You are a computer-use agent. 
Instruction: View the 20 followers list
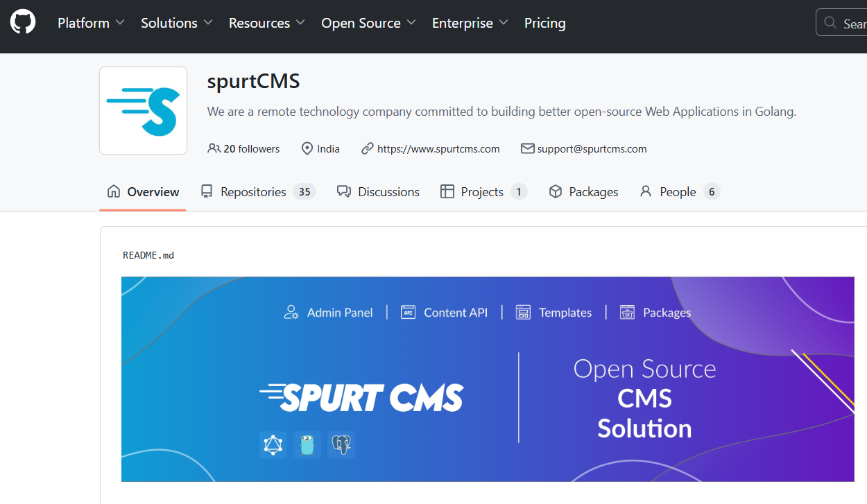(x=251, y=148)
